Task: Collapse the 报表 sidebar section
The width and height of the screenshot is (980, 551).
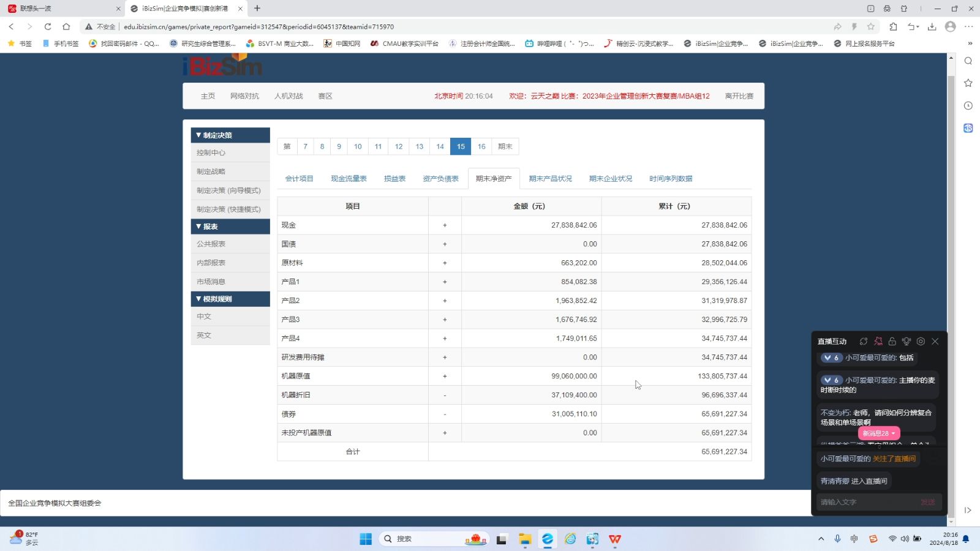Action: click(x=230, y=227)
